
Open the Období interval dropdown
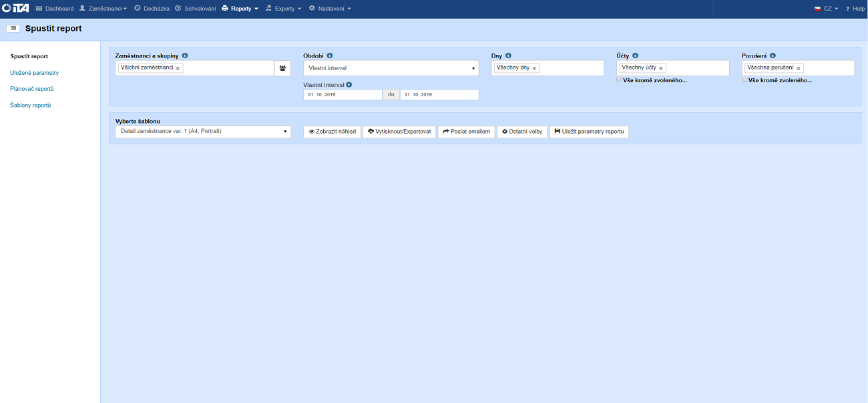pyautogui.click(x=391, y=68)
